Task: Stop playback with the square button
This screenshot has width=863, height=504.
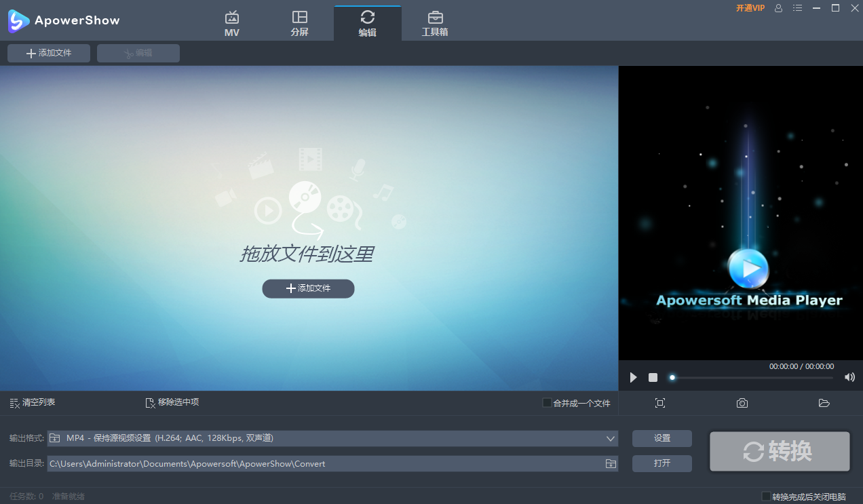Action: [653, 377]
